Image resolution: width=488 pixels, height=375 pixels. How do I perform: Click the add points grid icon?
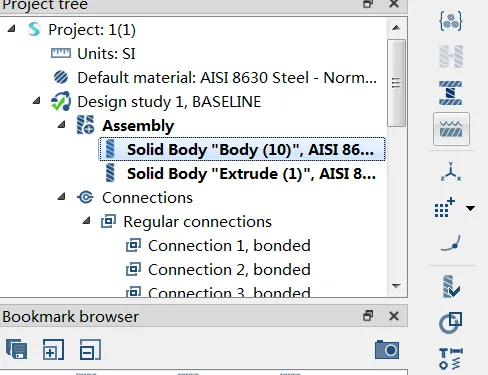coord(445,207)
